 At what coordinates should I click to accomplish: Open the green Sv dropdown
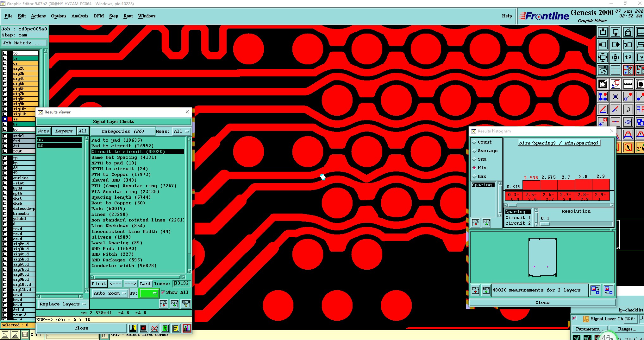(149, 293)
